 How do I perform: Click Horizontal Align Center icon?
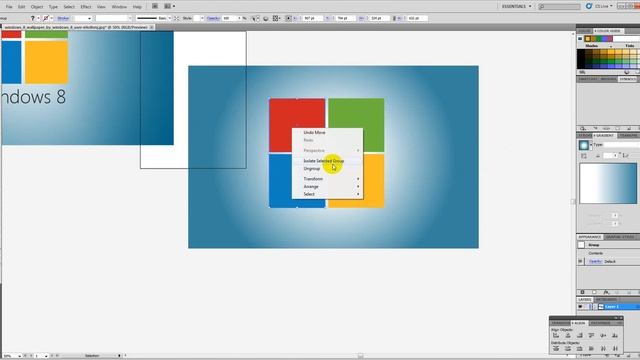coord(567,336)
